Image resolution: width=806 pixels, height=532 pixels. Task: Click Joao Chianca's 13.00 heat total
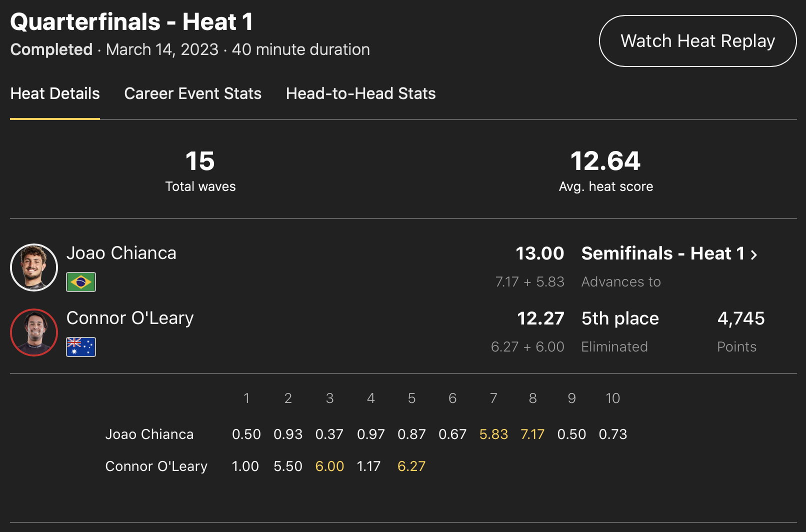[539, 253]
